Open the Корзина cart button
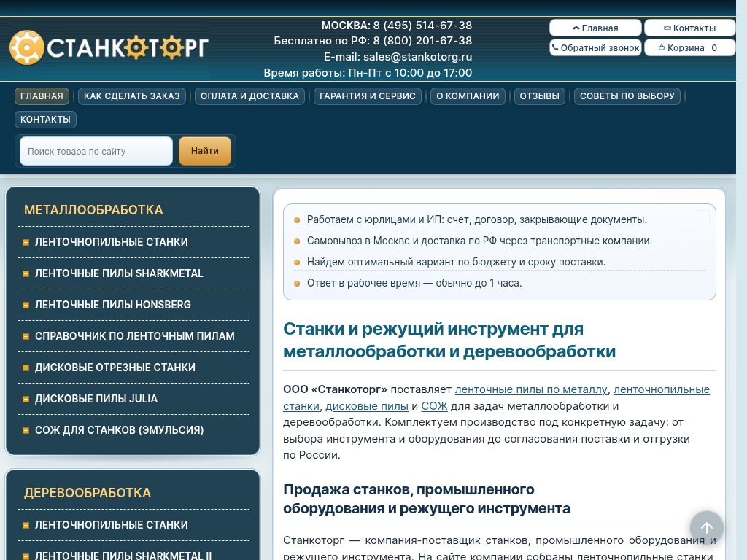 click(x=690, y=47)
